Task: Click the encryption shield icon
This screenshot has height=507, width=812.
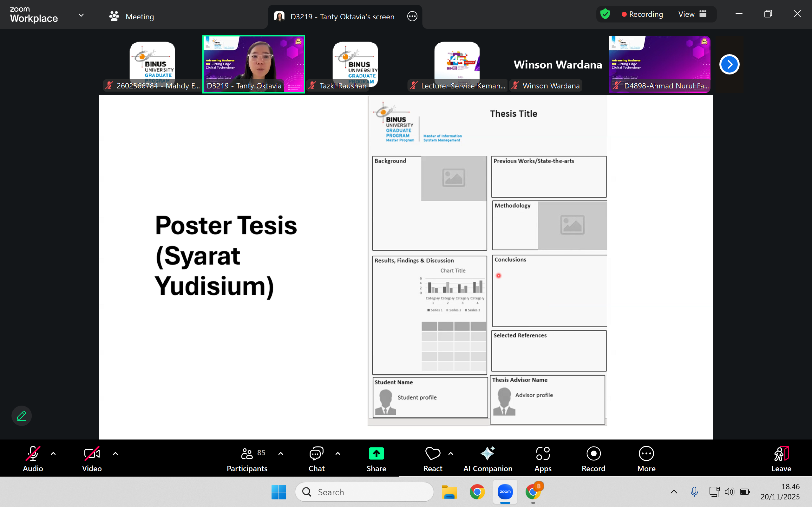Action: (x=605, y=14)
